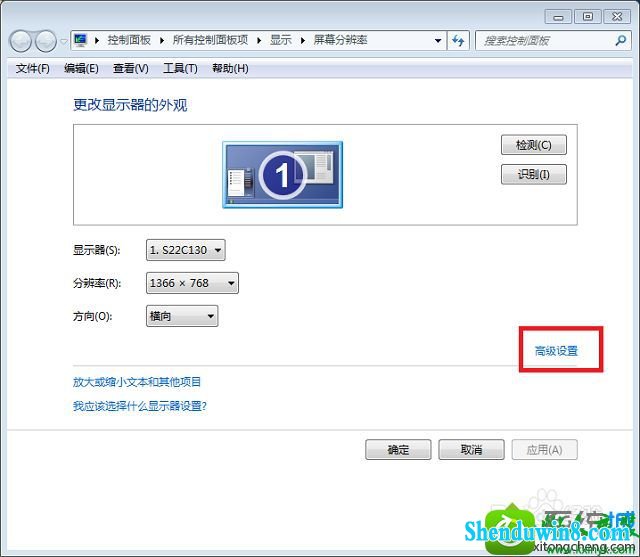Viewport: 640px width, 557px height.
Task: Open the 方向 横向 dropdown
Action: click(182, 316)
